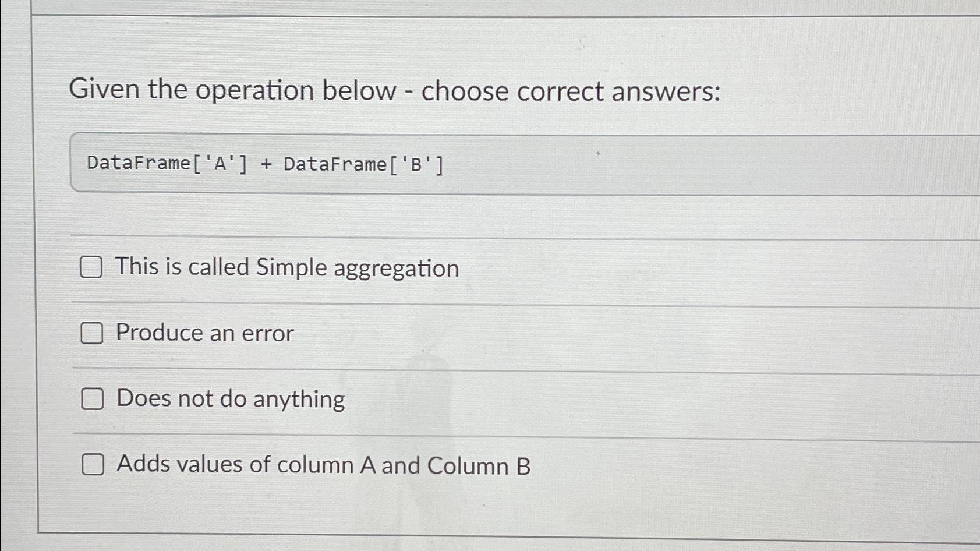Image resolution: width=980 pixels, height=551 pixels.
Task: Select the 'Does not do anything' answer text
Action: pos(229,399)
